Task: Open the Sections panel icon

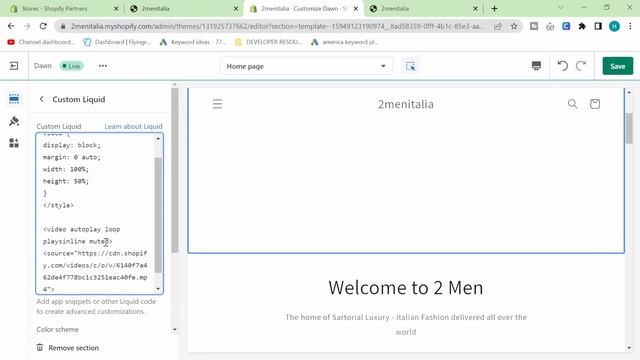Action: pos(14,99)
